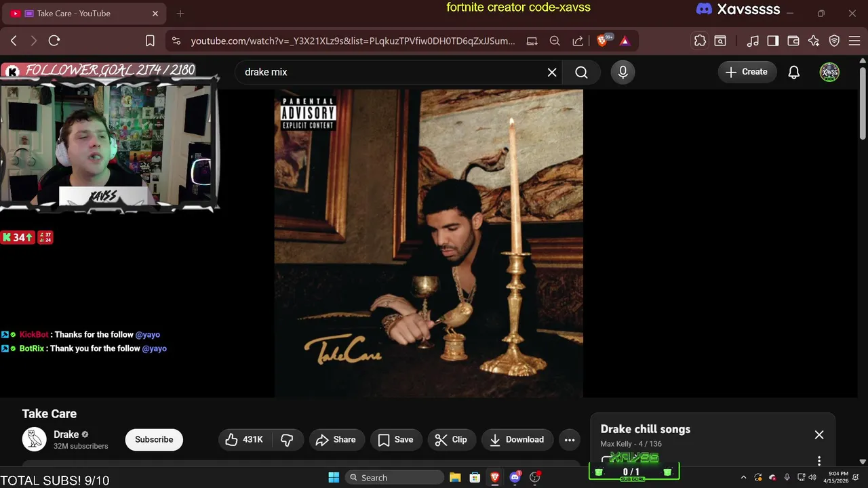The width and height of the screenshot is (868, 488).
Task: Open the cast or install icon in the address bar
Action: pos(532,41)
